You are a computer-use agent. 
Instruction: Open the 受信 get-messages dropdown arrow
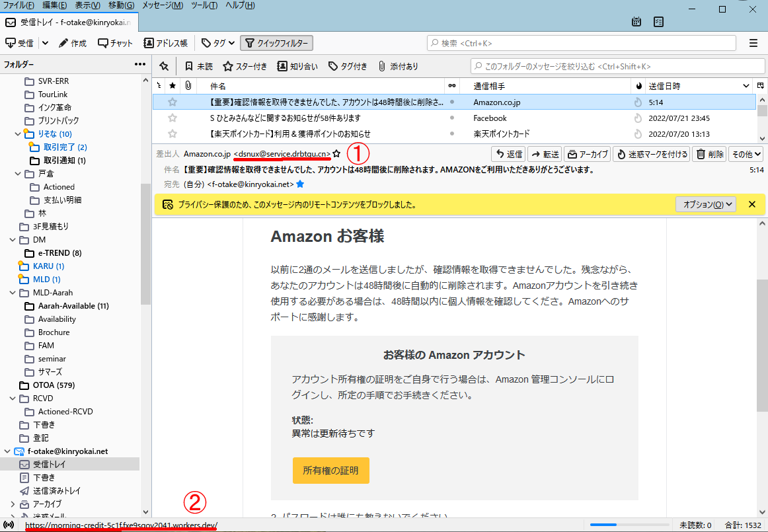coord(45,43)
